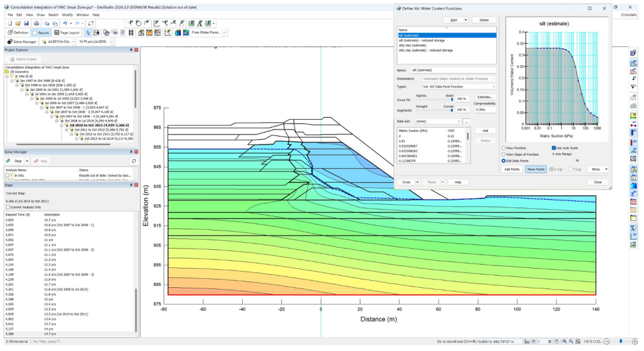Open the Window menu
The height and width of the screenshot is (351, 644).
pyautogui.click(x=82, y=15)
